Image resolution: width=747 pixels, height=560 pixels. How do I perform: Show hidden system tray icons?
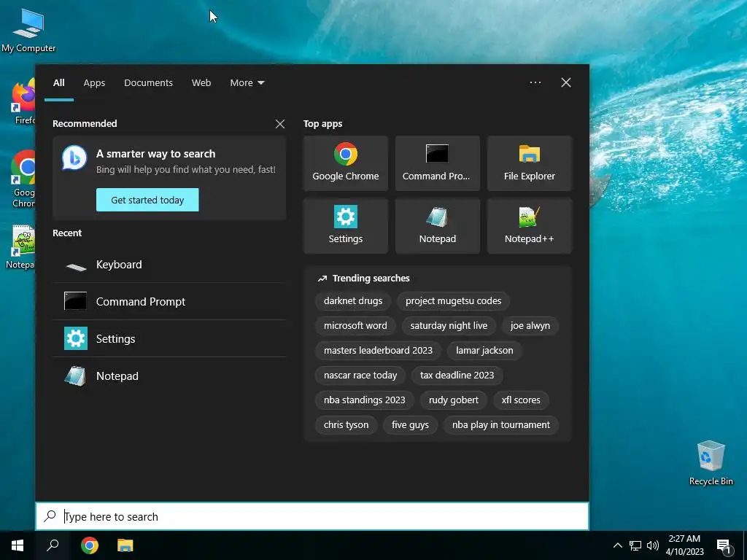tap(617, 545)
